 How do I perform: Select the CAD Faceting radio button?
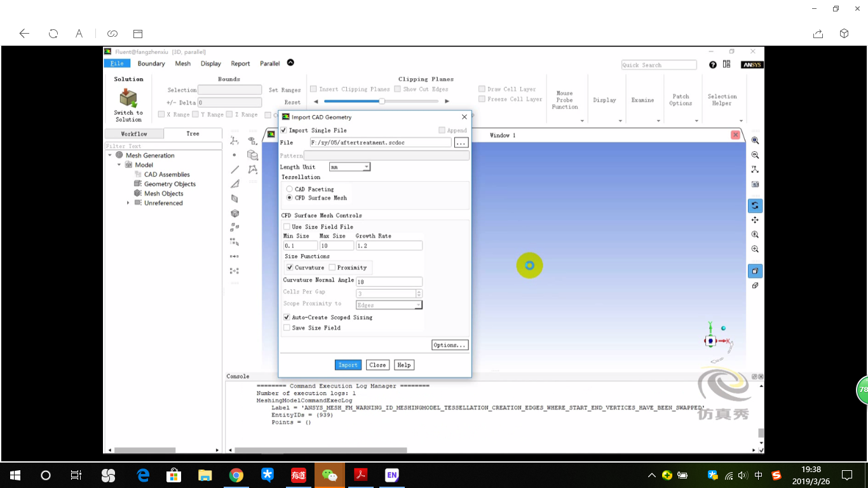click(290, 189)
